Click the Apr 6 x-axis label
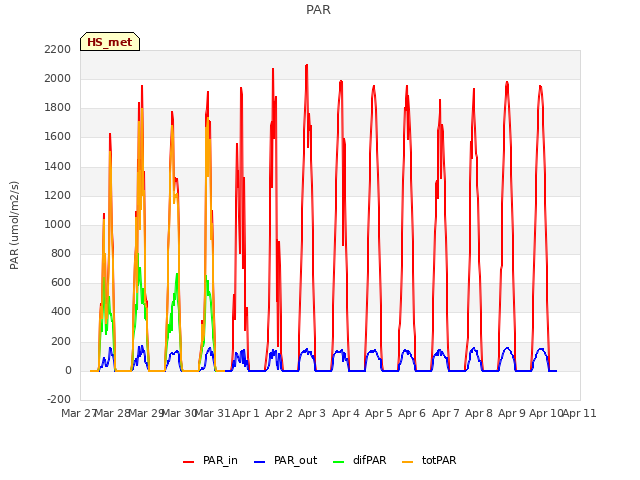 [412, 413]
